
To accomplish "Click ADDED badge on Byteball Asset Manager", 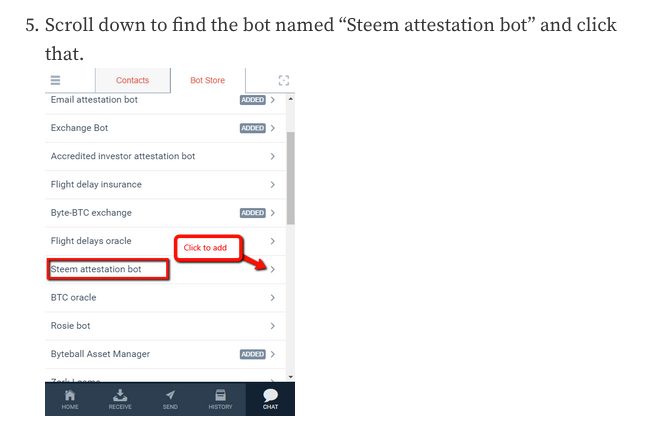I will (x=253, y=354).
